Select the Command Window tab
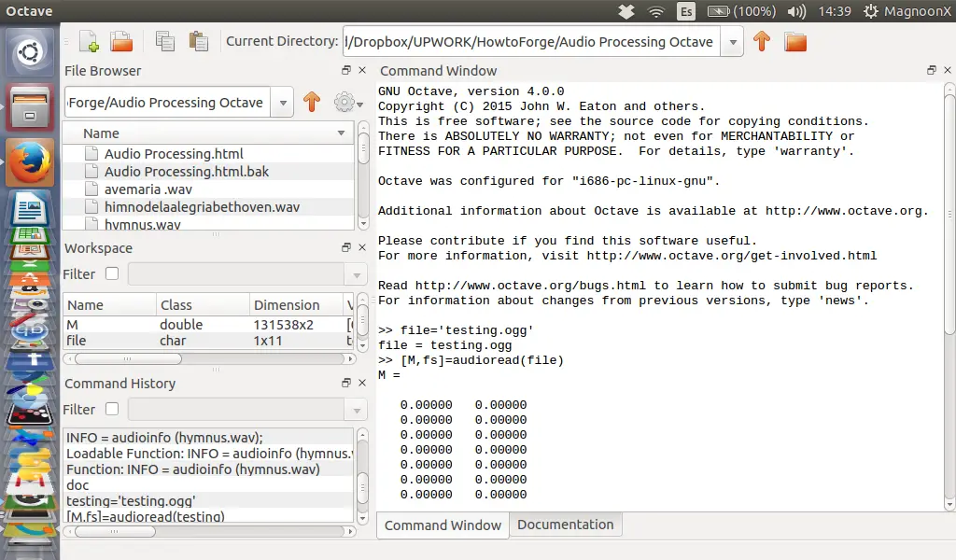Image resolution: width=956 pixels, height=560 pixels. tap(443, 525)
